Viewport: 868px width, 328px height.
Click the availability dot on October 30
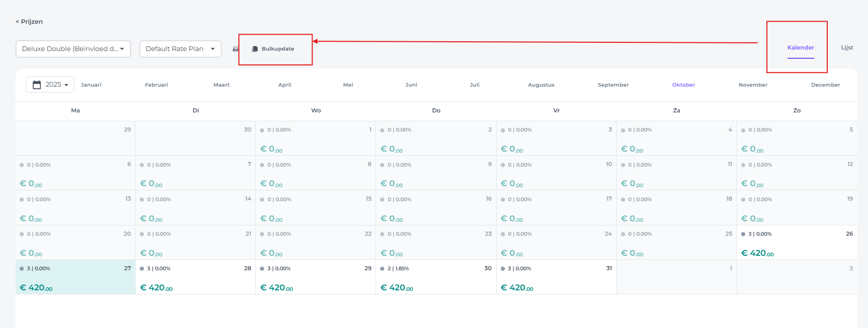(x=382, y=269)
